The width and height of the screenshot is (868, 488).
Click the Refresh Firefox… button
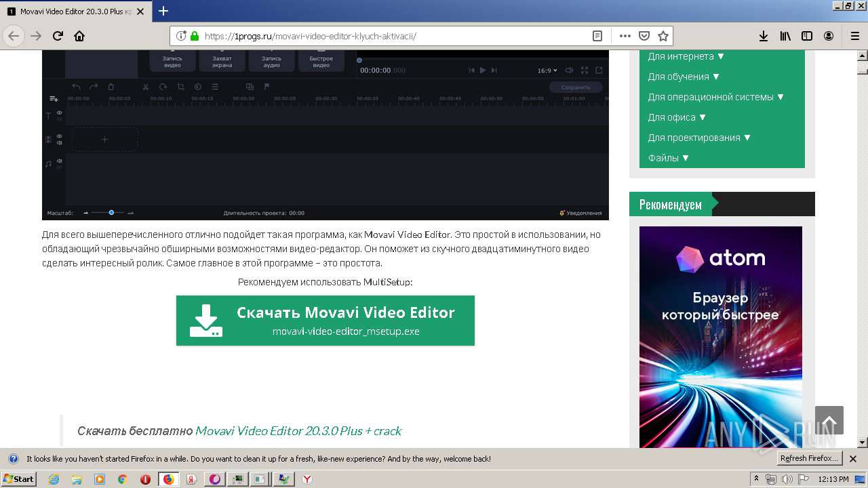tap(809, 459)
